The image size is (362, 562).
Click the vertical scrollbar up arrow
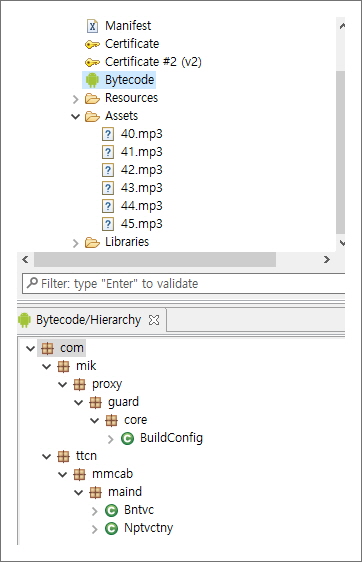point(342,25)
